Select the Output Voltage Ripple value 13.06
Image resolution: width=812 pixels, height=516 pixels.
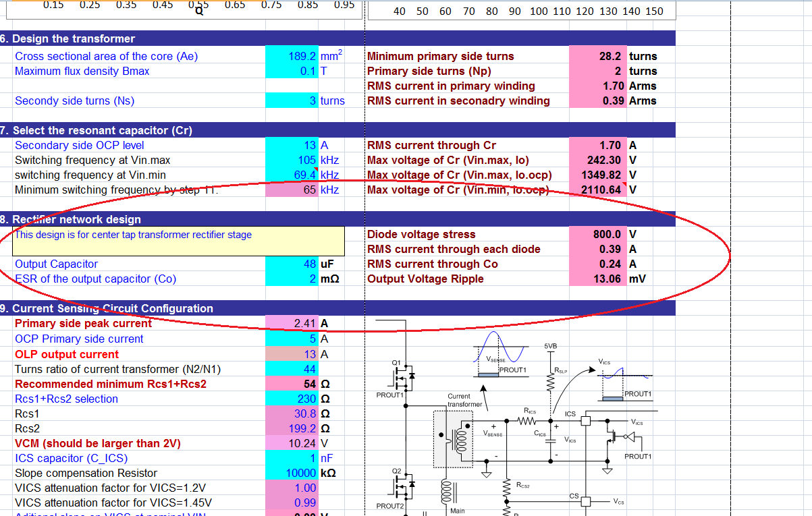[x=598, y=279]
